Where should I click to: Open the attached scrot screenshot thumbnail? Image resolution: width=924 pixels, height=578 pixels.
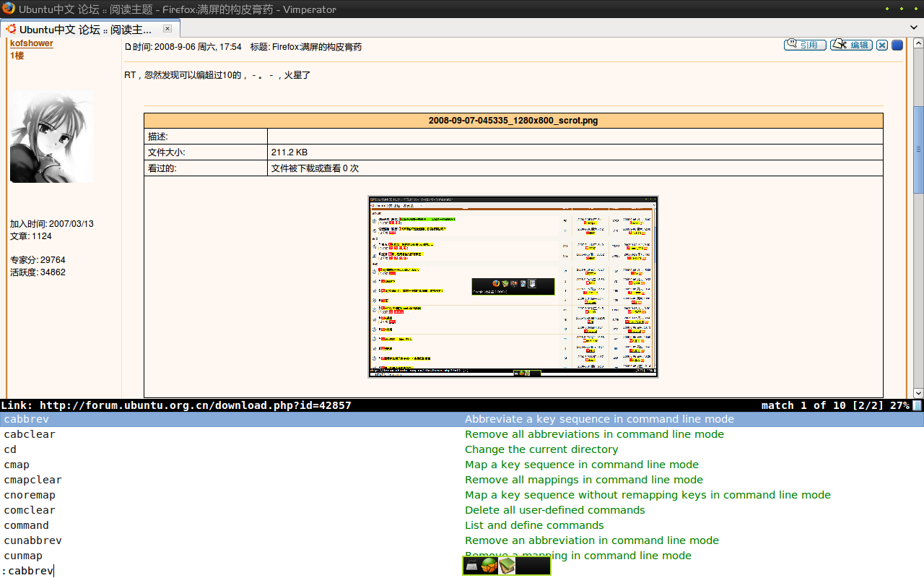pos(513,286)
